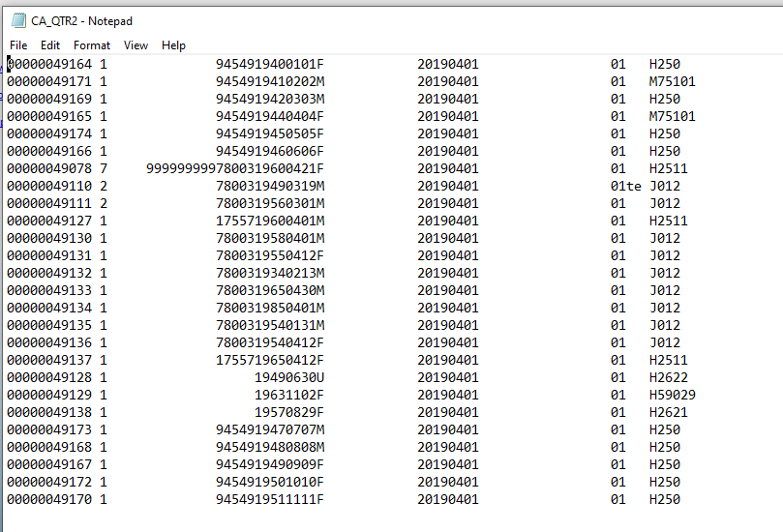Place cursor on record ID 00000049078
The width and height of the screenshot is (783, 532).
[x=49, y=168]
